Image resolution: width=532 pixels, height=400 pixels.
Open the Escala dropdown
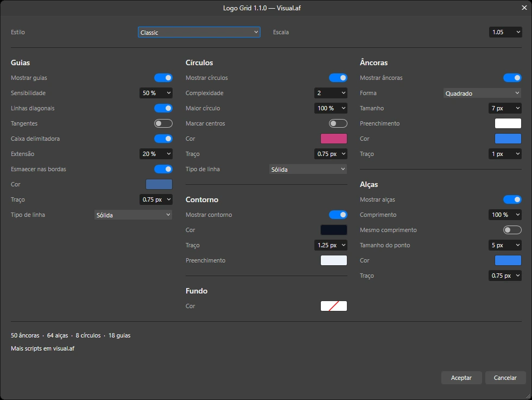tap(505, 32)
